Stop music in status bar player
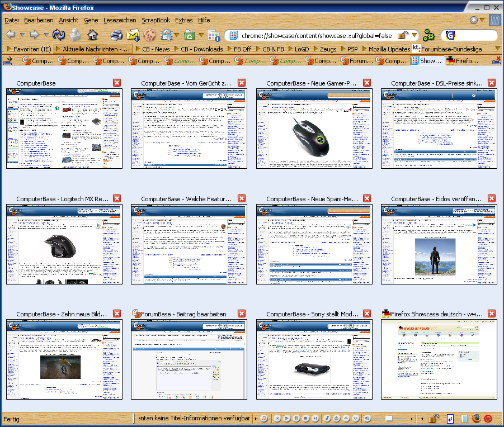The image size is (504, 427). tap(306, 418)
